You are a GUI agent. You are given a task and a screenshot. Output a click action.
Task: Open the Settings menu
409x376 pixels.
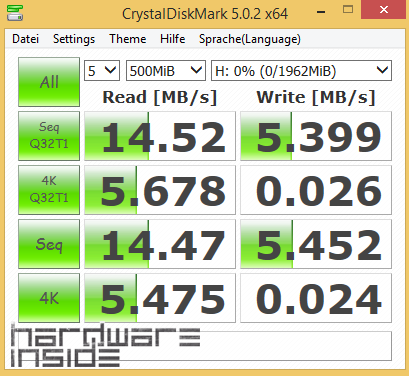[x=74, y=39]
